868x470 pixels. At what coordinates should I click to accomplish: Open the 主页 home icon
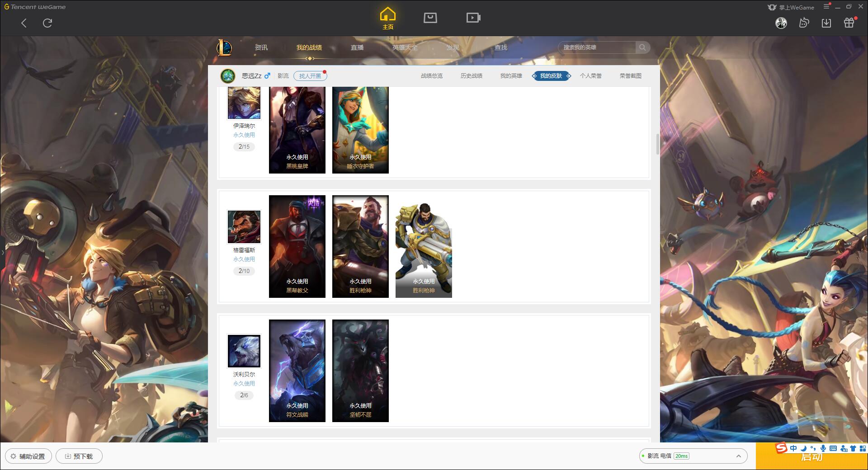pos(388,19)
